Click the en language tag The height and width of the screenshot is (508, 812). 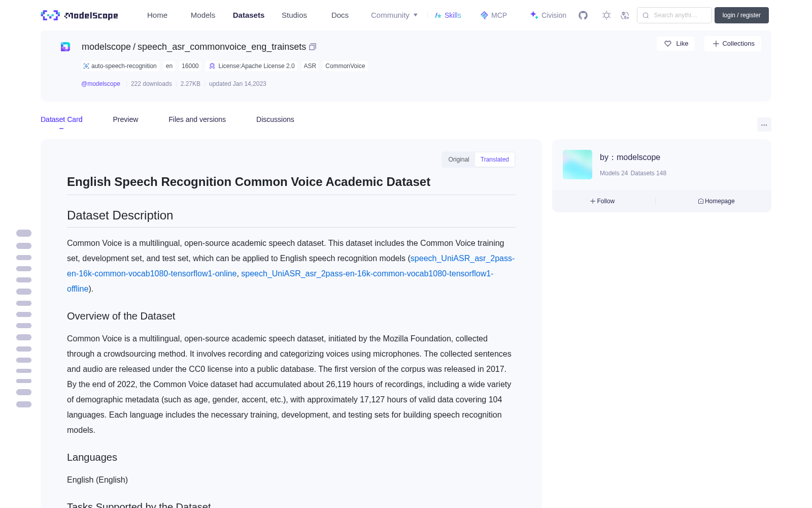tap(169, 66)
